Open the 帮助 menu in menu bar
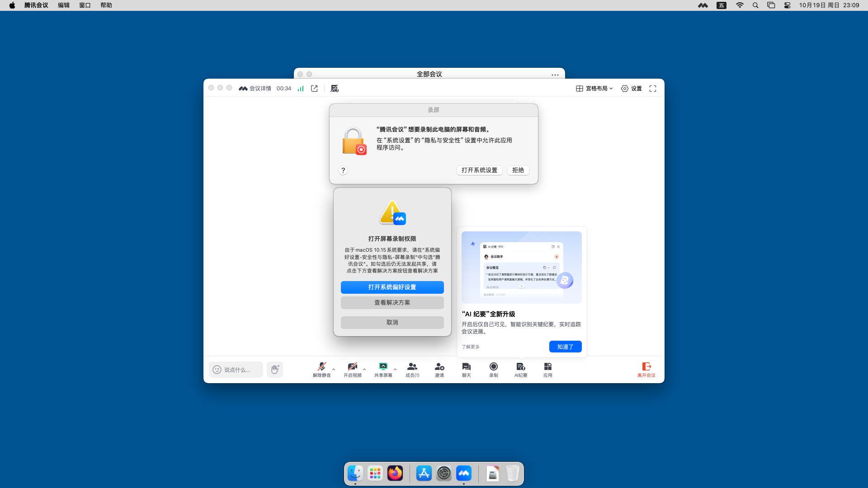Viewport: 868px width, 488px height. coord(106,5)
